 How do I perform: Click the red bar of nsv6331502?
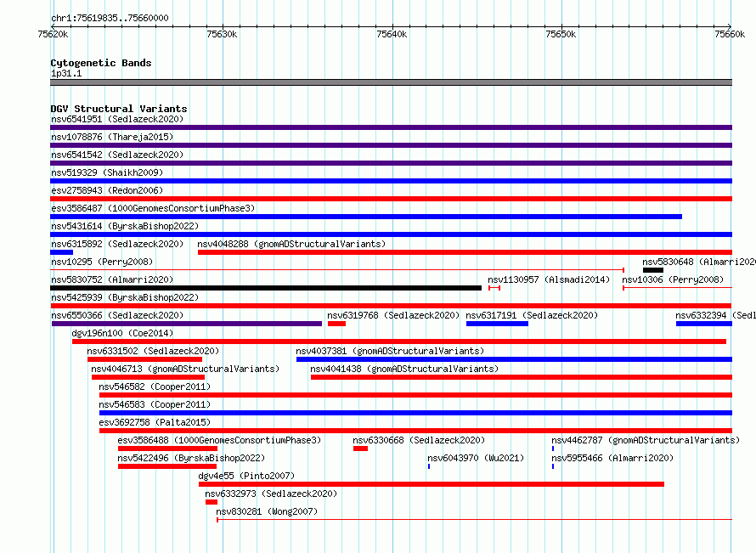click(144, 359)
